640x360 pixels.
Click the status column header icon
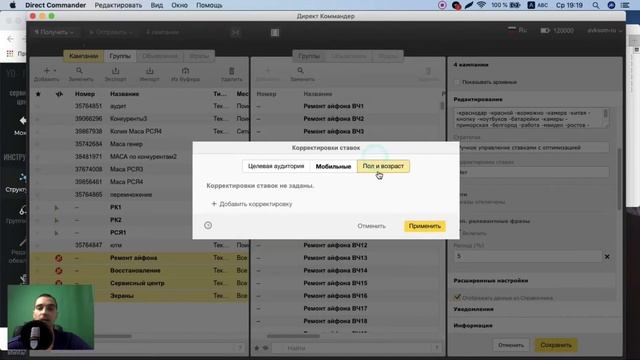point(59,94)
